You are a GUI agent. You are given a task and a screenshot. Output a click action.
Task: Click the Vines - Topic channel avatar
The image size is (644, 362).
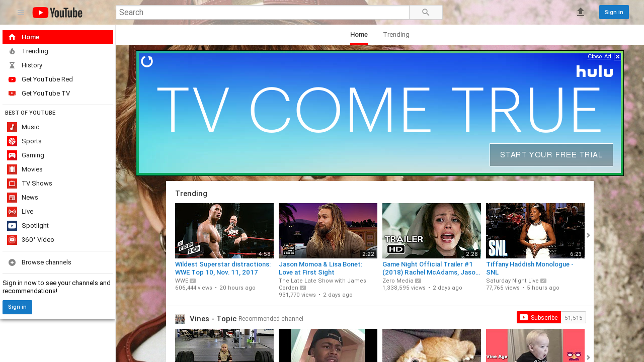[x=180, y=318]
